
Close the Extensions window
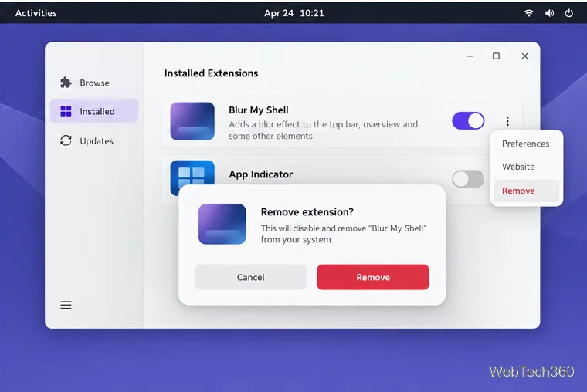coord(524,56)
